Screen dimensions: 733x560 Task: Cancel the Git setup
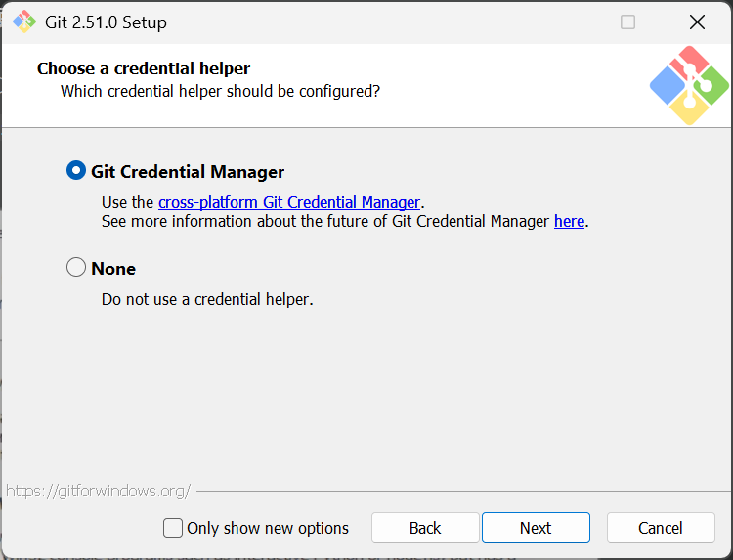[x=661, y=528]
